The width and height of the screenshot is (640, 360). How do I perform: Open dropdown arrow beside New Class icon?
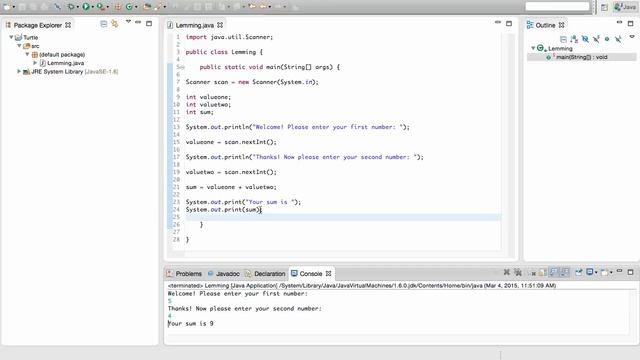[136, 7]
